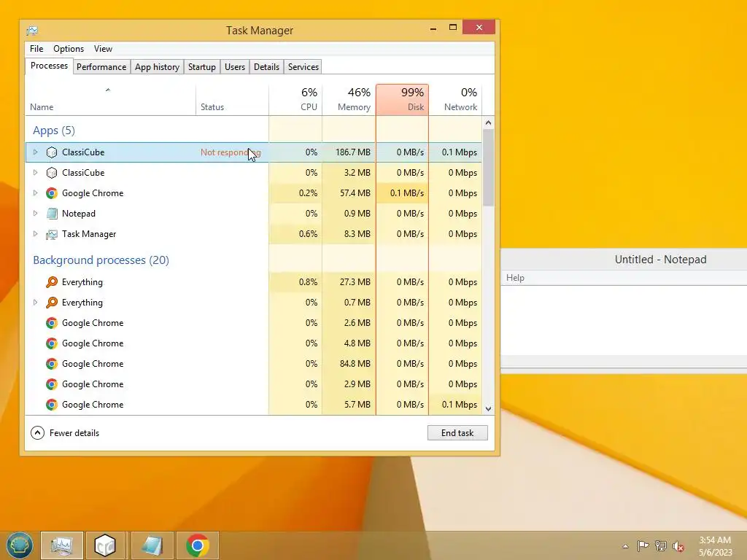Screen dimensions: 747x560
Task: Click the not-responding ClassiCube app icon
Action: point(52,152)
